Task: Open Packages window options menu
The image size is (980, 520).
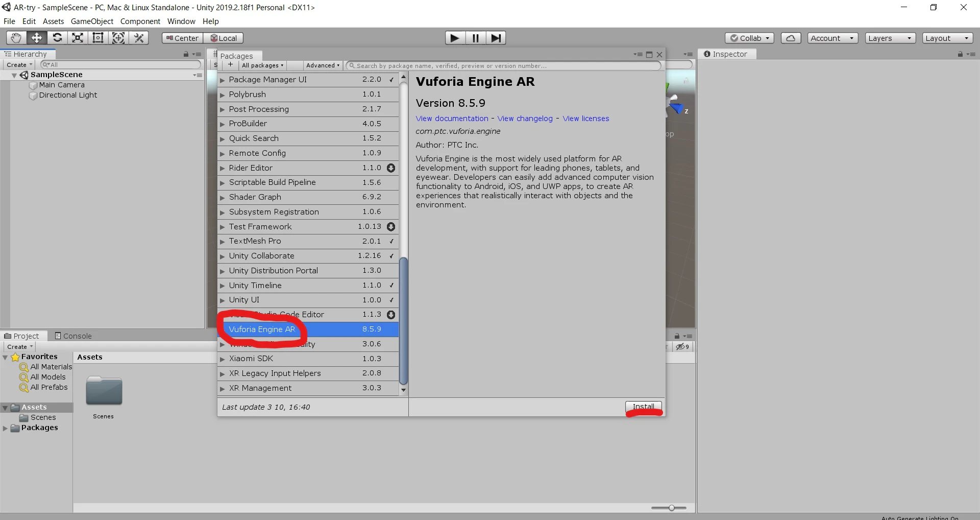Action: coord(638,55)
